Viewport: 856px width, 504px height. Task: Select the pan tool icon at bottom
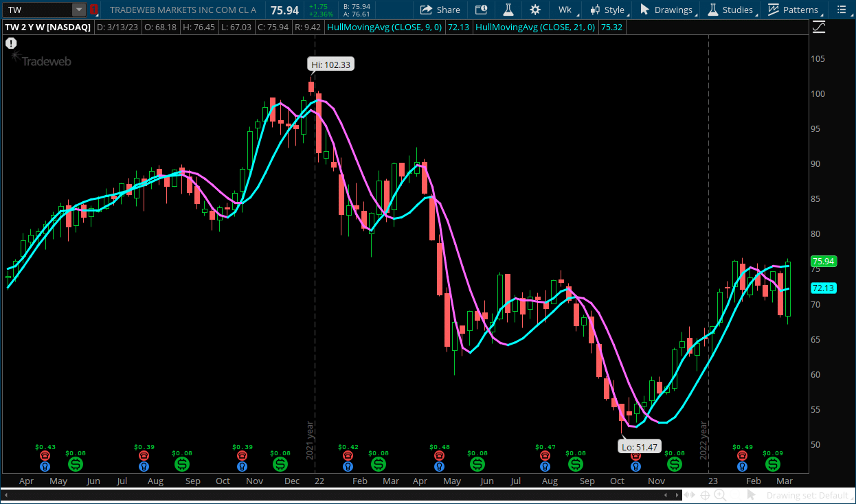[690, 495]
